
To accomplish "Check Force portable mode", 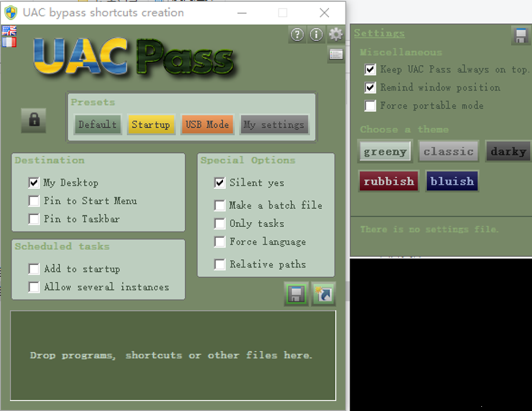I will click(x=370, y=105).
